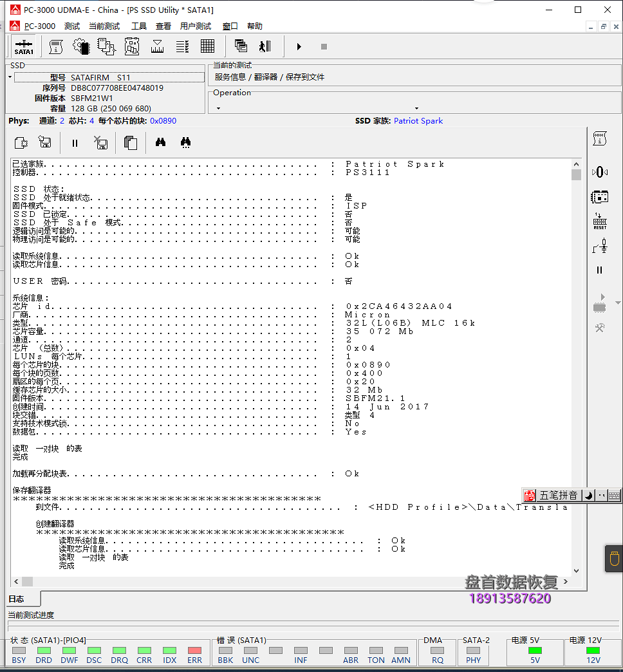The height and width of the screenshot is (672, 623).
Task: Expand the arrow beside the sidebar chip icon
Action: (618, 303)
